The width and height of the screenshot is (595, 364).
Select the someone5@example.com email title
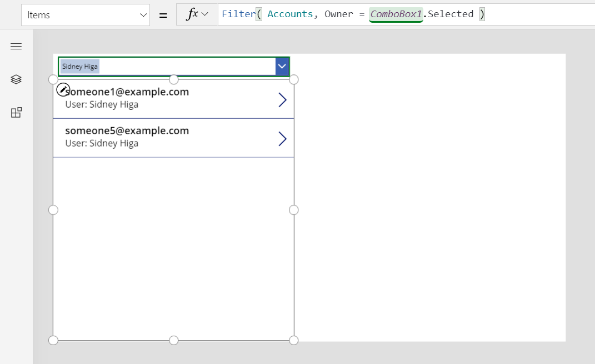tap(127, 130)
